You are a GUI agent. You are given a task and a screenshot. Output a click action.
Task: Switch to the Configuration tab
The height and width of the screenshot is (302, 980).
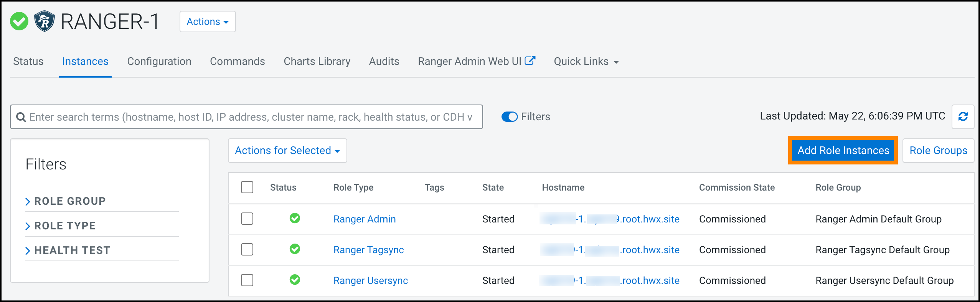point(159,61)
